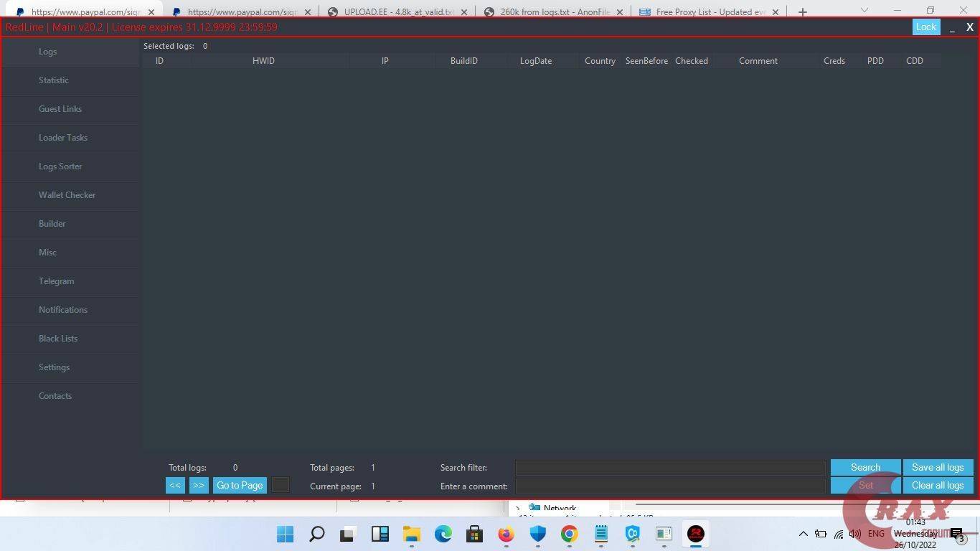Image resolution: width=980 pixels, height=551 pixels.
Task: Select Logs Sorter in the sidebar
Action: pos(70,166)
